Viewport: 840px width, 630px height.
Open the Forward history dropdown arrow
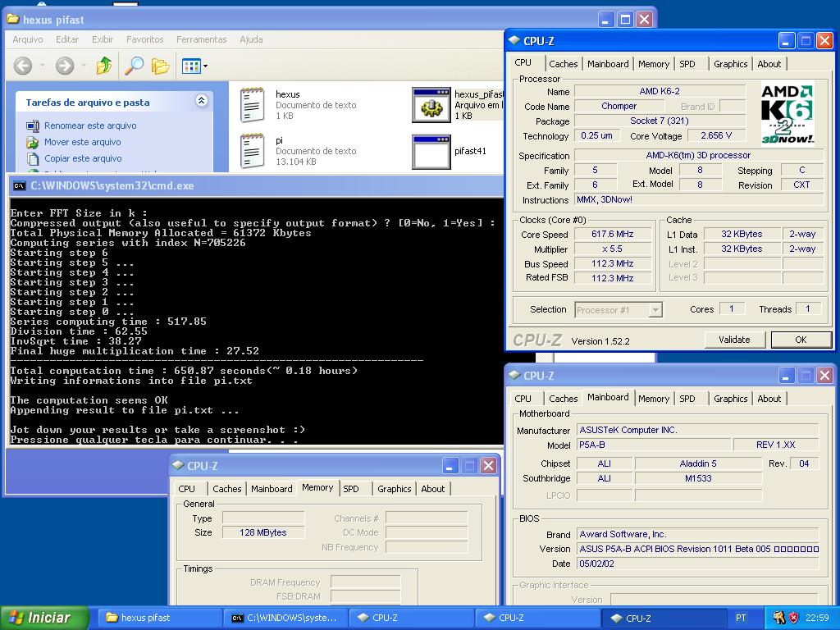tap(84, 66)
